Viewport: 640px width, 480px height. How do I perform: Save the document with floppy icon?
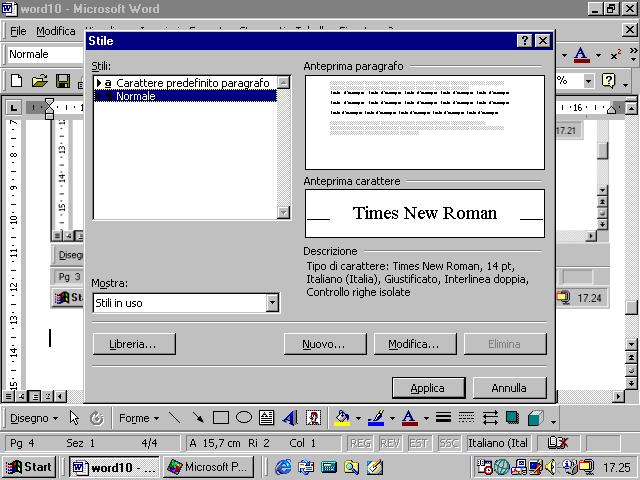coord(63,81)
